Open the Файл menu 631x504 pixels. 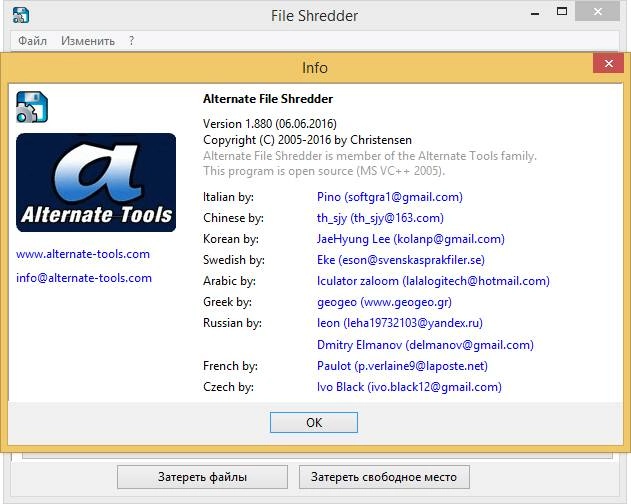[x=33, y=41]
